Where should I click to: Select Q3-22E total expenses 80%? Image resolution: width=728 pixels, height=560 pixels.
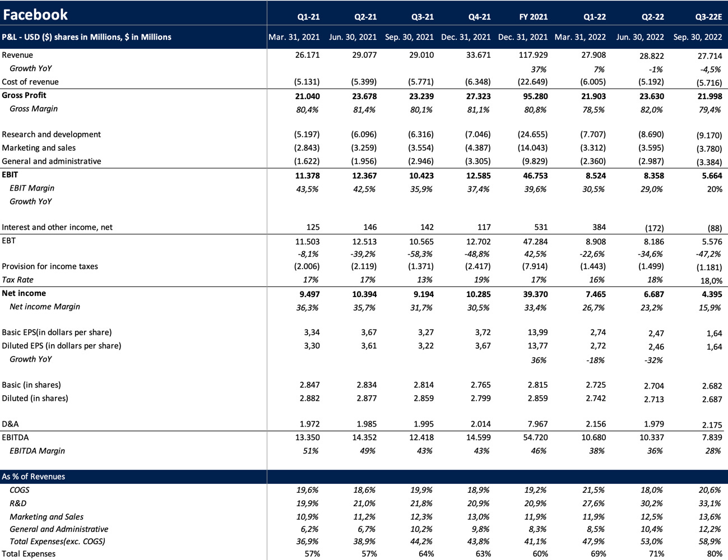pyautogui.click(x=715, y=555)
